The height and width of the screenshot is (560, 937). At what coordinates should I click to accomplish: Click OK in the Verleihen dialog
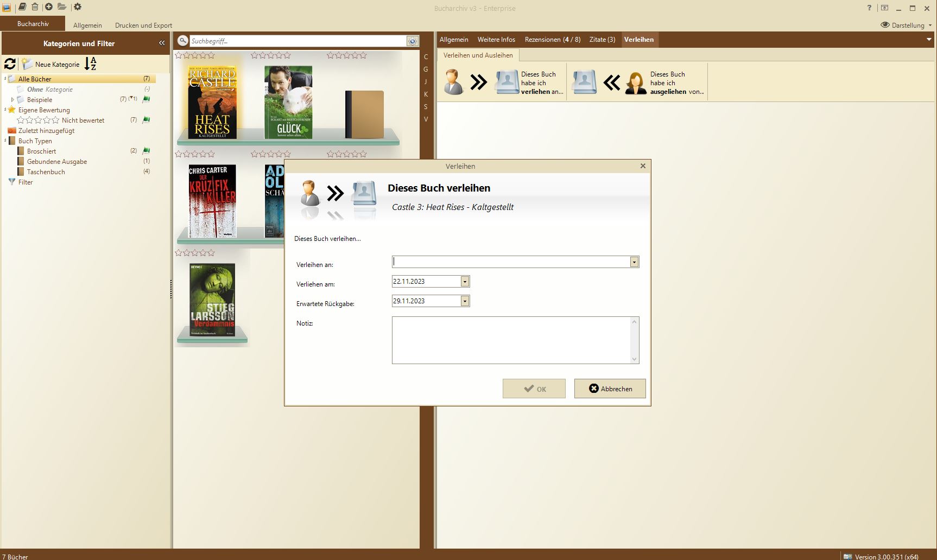[x=534, y=389]
